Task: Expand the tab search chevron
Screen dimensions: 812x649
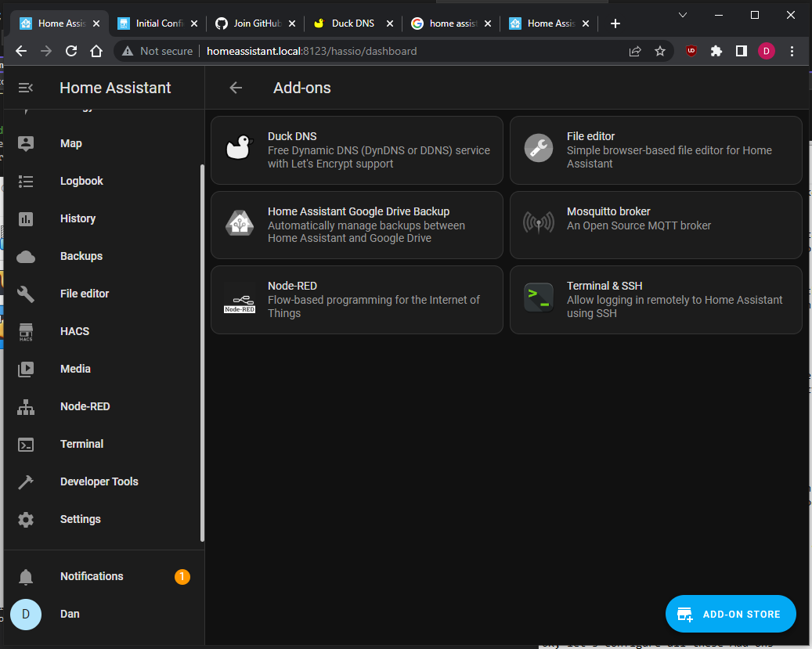Action: tap(683, 15)
